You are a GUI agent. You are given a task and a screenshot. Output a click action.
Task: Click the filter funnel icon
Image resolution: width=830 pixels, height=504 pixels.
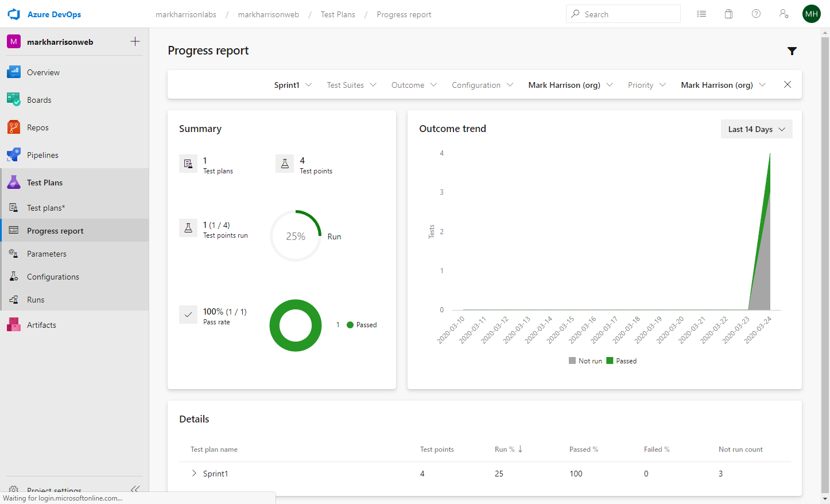point(792,51)
